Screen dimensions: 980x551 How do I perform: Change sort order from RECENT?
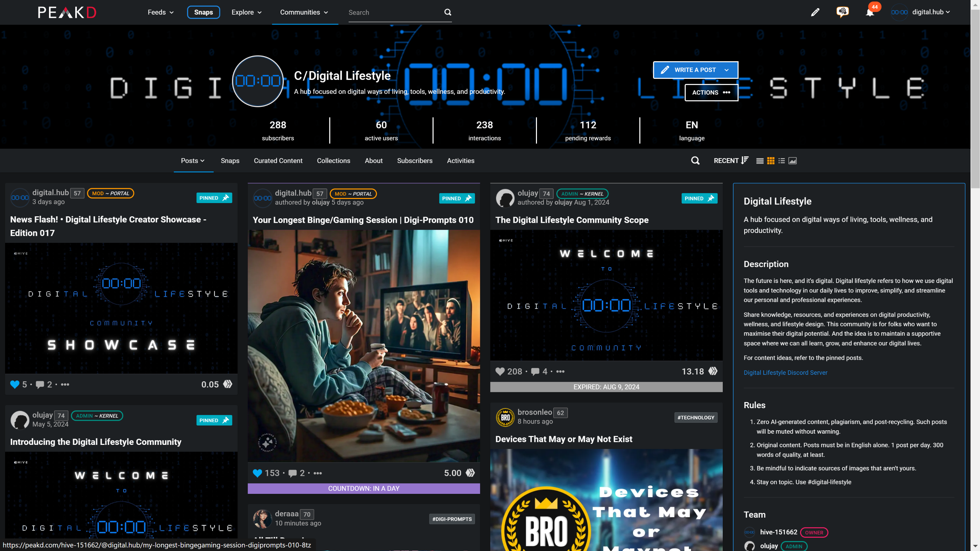(731, 161)
